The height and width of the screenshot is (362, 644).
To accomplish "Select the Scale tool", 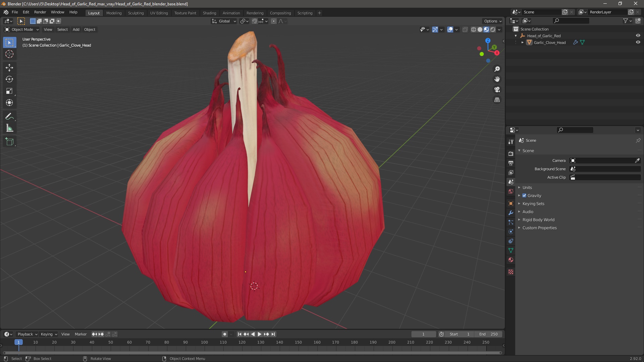I will [x=9, y=91].
